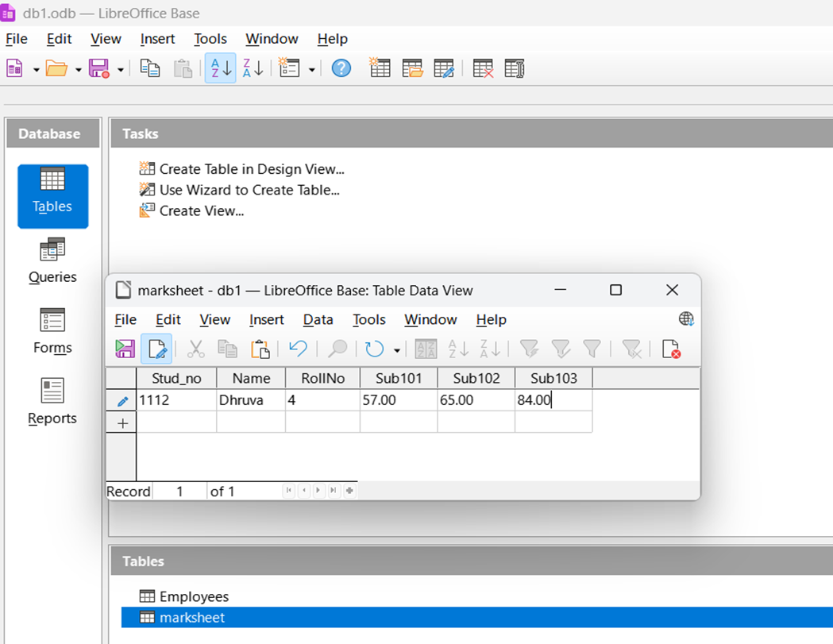
Task: Click the Paste clipboard icon in main toolbar
Action: tap(183, 68)
